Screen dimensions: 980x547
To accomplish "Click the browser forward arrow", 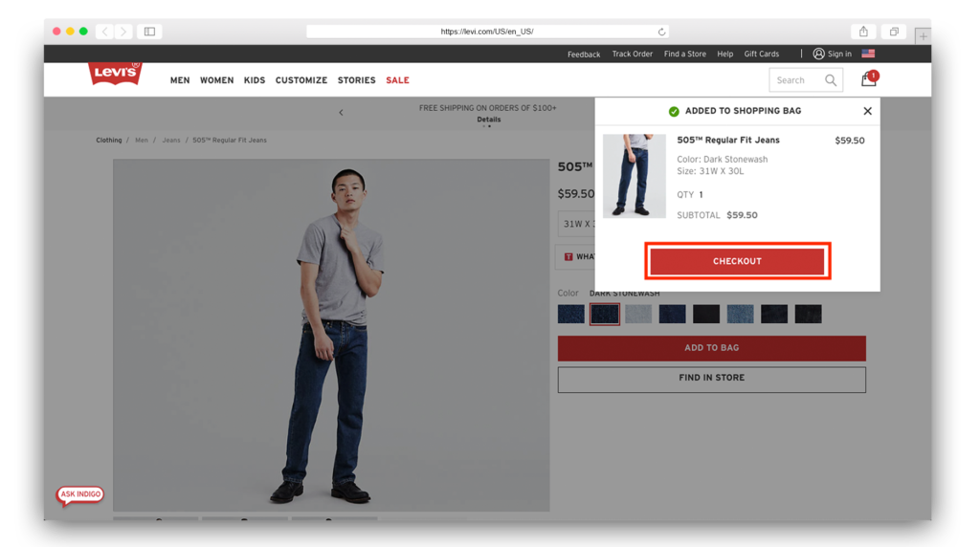I will pyautogui.click(x=123, y=32).
